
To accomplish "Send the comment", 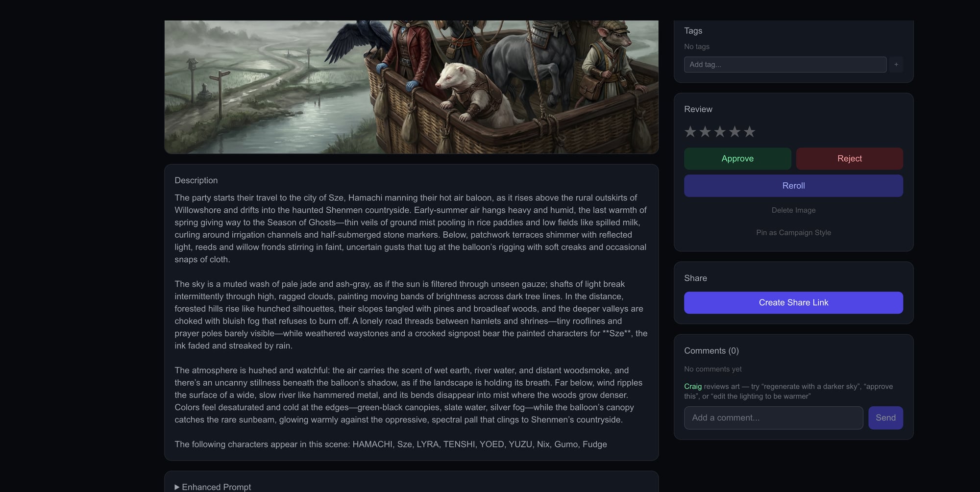I will click(885, 418).
